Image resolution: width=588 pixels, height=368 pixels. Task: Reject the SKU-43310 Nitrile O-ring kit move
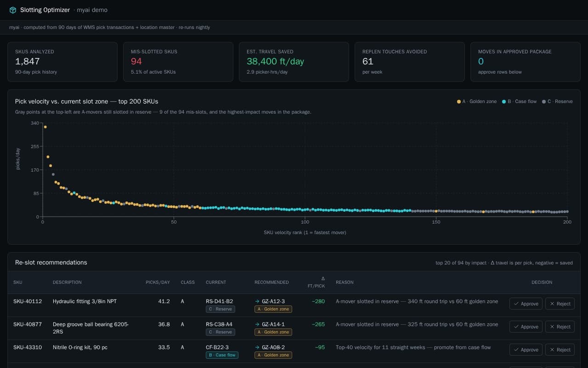pyautogui.click(x=560, y=350)
